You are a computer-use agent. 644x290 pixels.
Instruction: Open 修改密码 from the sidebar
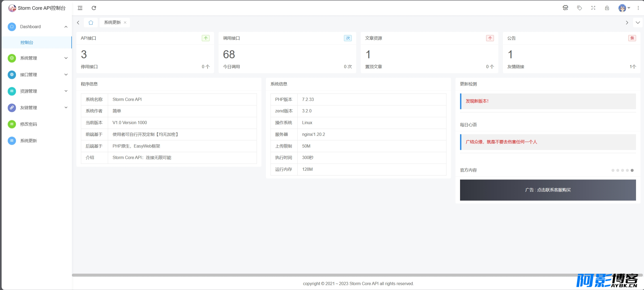(36, 124)
